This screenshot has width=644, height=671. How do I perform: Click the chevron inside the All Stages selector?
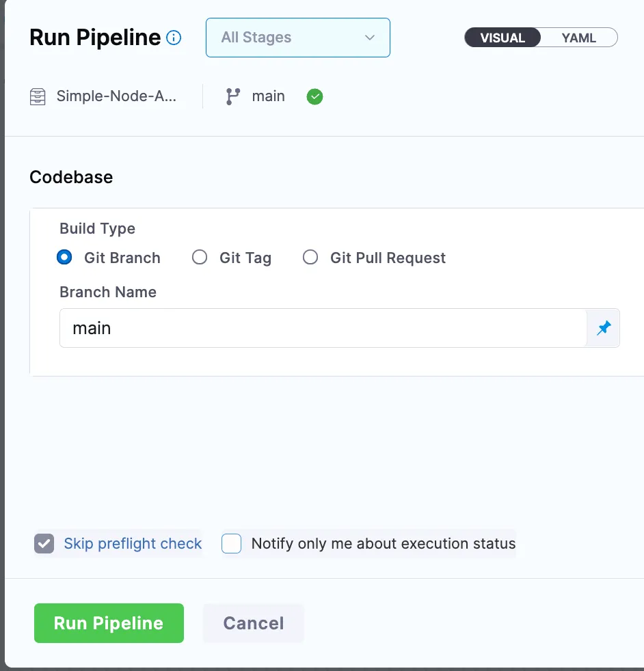[369, 38]
